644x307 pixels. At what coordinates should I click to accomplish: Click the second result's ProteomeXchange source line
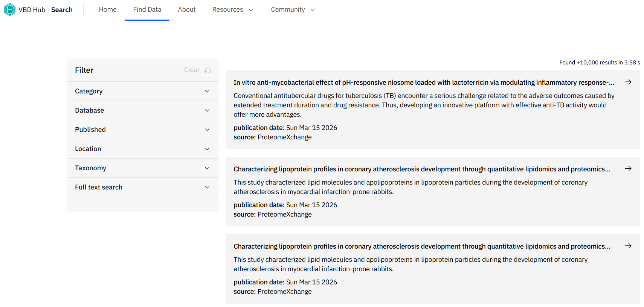click(273, 214)
